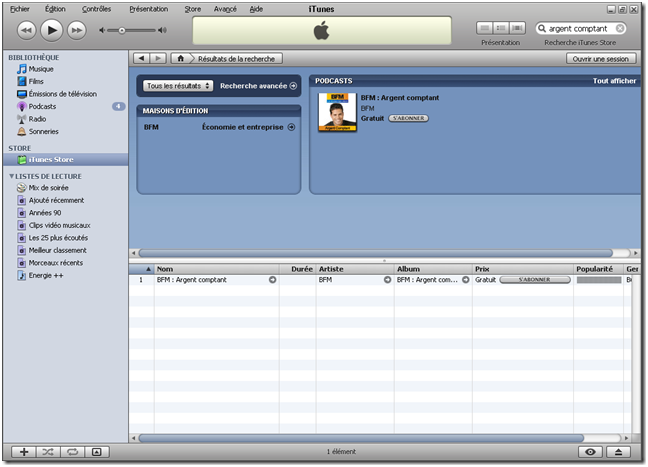Open Sonneries library
The height and width of the screenshot is (467, 648).
[43, 131]
